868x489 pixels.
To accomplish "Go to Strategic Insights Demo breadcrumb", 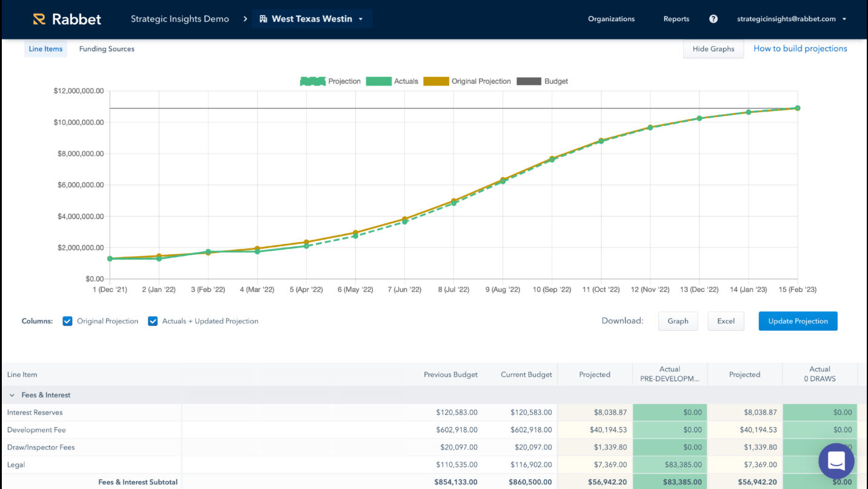I will click(180, 19).
